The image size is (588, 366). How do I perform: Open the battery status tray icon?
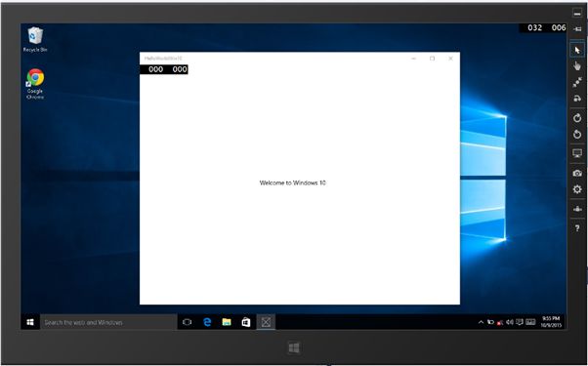490,322
